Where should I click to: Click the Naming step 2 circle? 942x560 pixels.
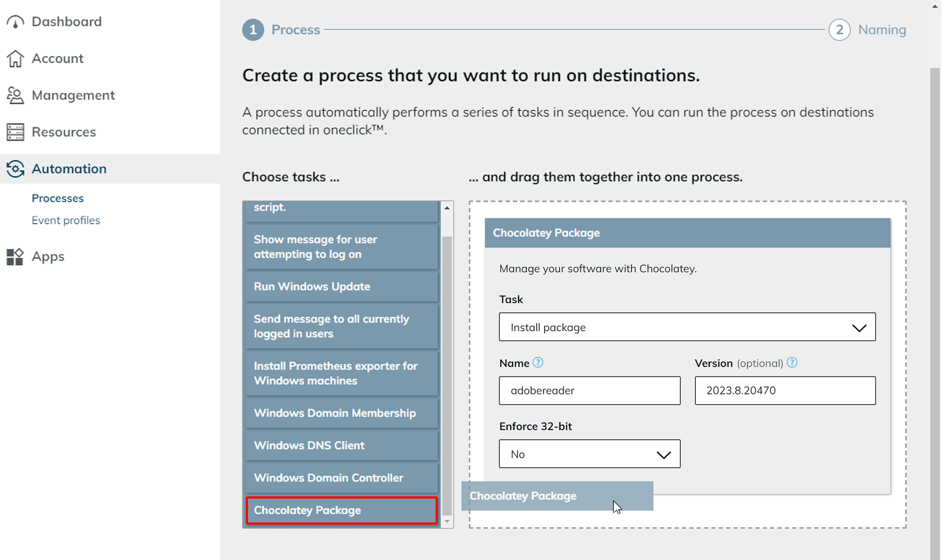click(x=839, y=30)
